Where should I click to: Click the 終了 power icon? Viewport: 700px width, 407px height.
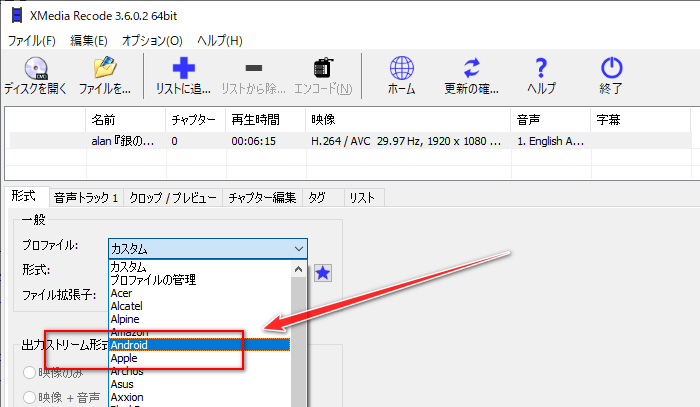pyautogui.click(x=611, y=68)
